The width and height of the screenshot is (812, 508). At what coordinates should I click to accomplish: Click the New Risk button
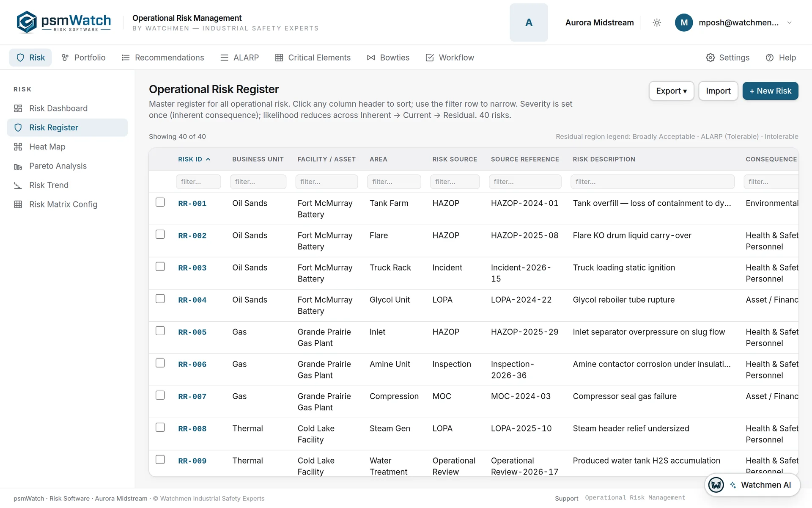coord(770,91)
